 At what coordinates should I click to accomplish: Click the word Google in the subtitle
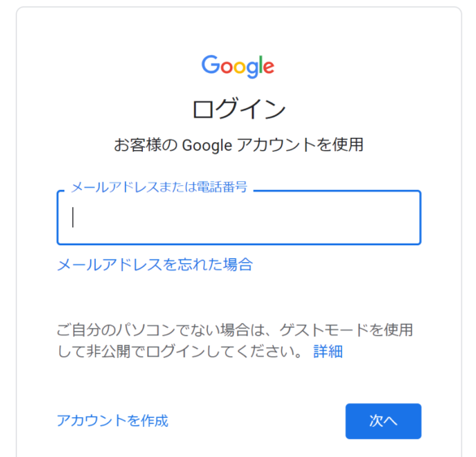click(207, 145)
